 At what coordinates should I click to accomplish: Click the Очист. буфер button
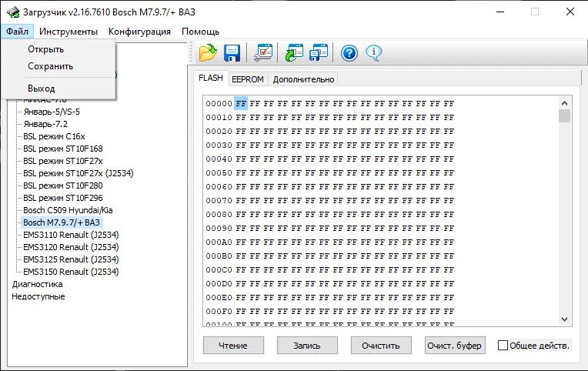[455, 345]
